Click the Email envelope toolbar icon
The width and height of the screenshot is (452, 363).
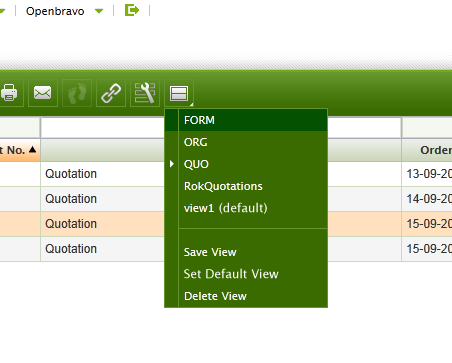click(43, 93)
